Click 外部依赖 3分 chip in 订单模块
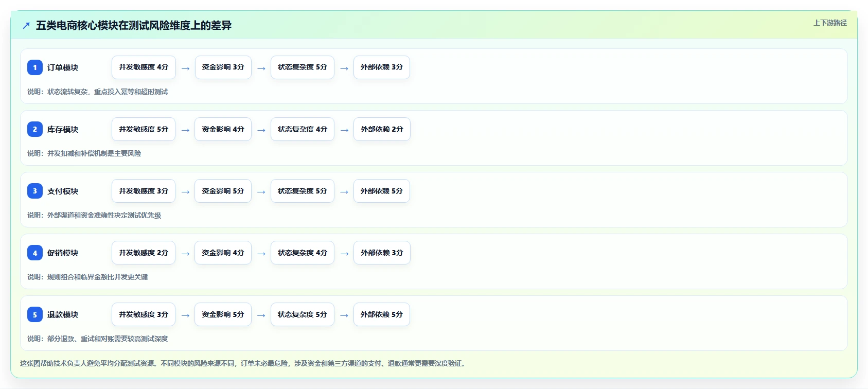Image resolution: width=868 pixels, height=389 pixels. tap(382, 67)
